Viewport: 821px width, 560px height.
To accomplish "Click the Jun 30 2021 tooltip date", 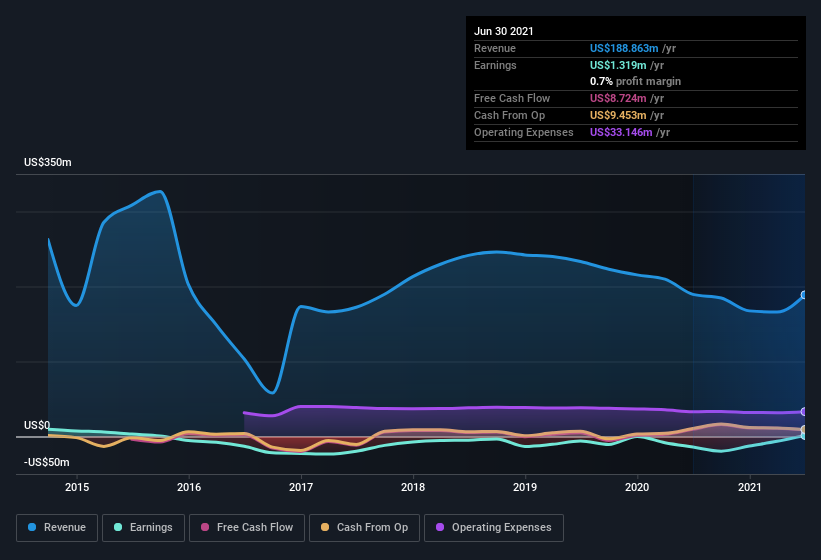I will tap(504, 31).
